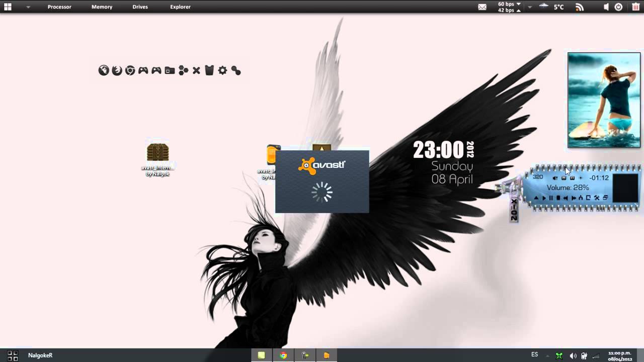The image size is (644, 362).
Task: Open the Memory menu in top bar
Action: 102,7
